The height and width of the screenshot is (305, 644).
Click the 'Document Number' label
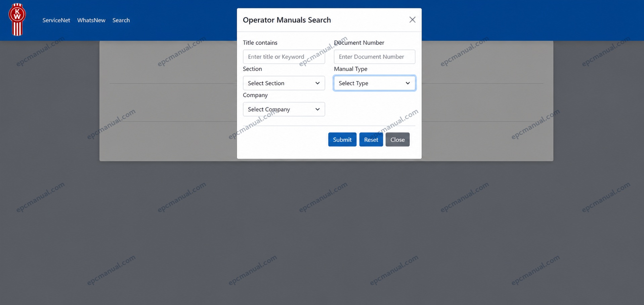[x=359, y=43]
